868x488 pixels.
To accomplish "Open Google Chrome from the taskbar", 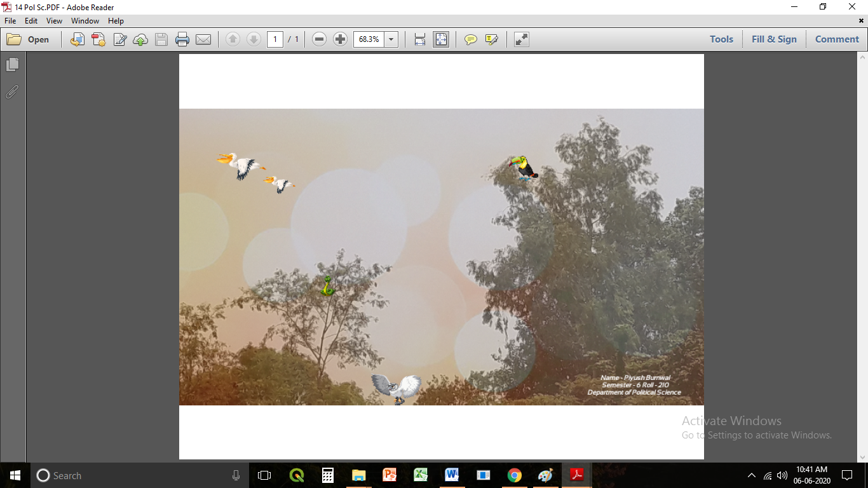I will (515, 475).
